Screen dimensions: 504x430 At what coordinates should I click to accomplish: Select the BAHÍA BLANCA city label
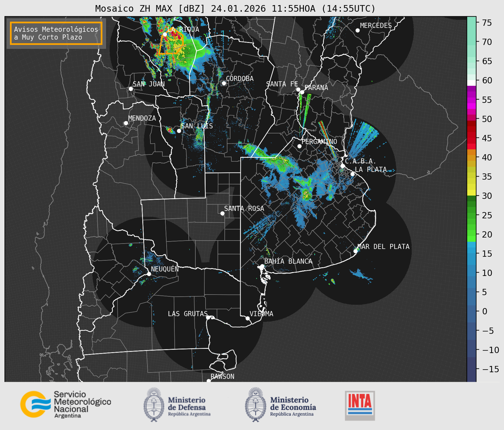[x=288, y=261]
